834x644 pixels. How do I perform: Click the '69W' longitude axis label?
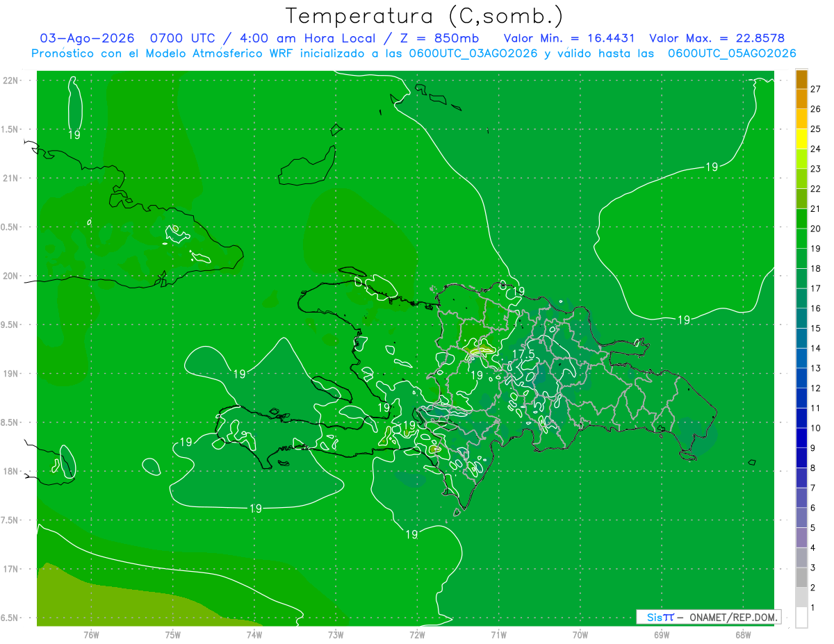click(662, 634)
